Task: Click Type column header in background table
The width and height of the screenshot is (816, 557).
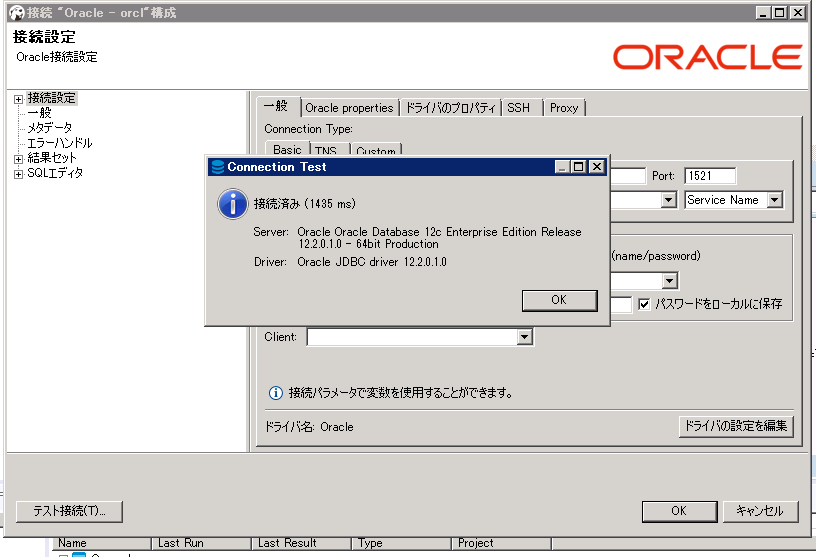Action: pos(402,543)
